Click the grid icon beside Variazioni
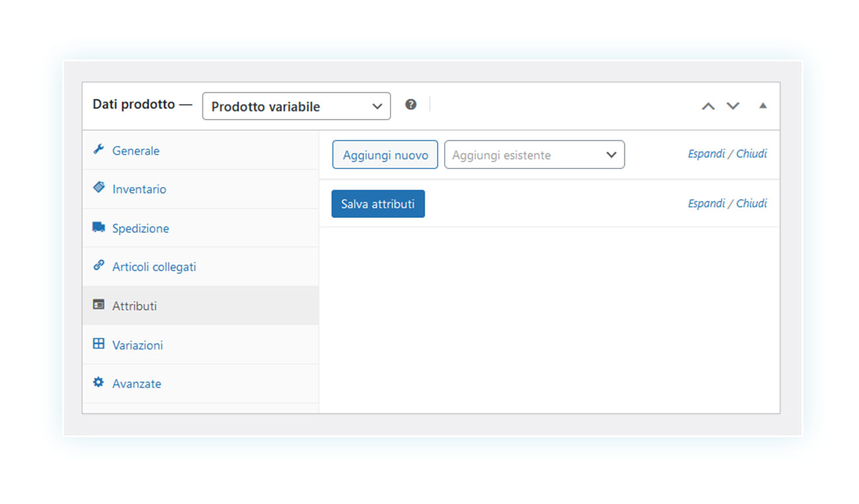Screen dimensions: 859x504 tap(98, 343)
